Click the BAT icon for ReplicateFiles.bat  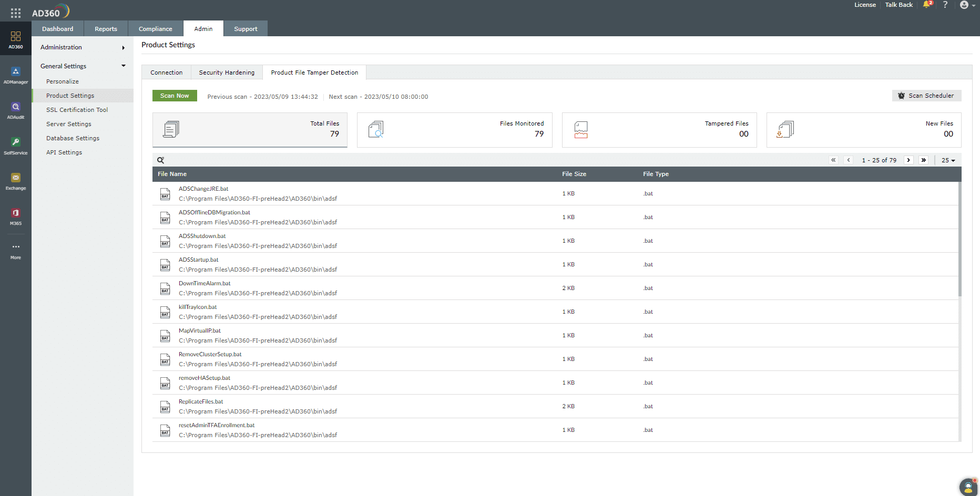click(165, 407)
